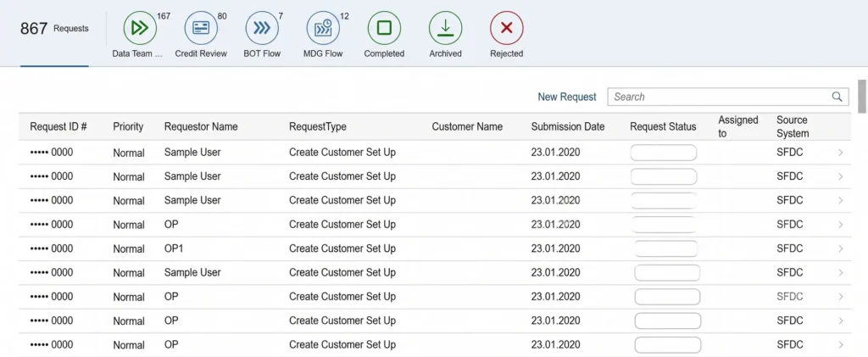Viewport: 868px width, 357px height.
Task: Click Create Customer Set Up in OP1 row
Action: click(x=342, y=248)
